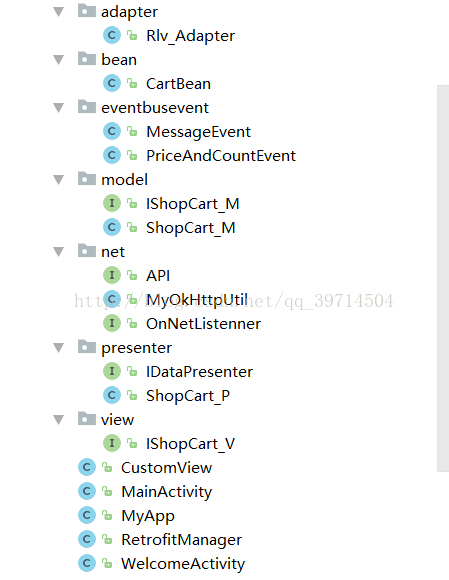Click the class icon of CartBean
449x580 pixels.
pos(112,83)
